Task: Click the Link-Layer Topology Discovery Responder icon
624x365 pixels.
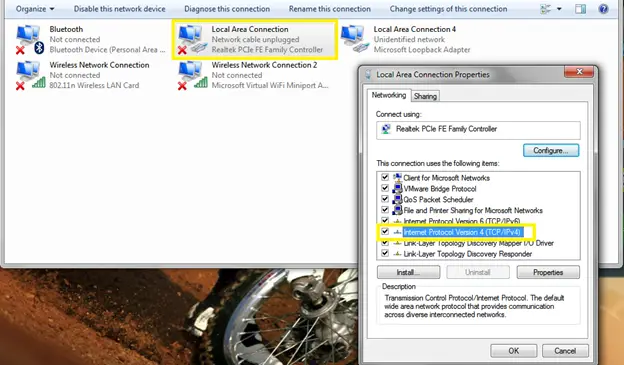Action: point(397,254)
